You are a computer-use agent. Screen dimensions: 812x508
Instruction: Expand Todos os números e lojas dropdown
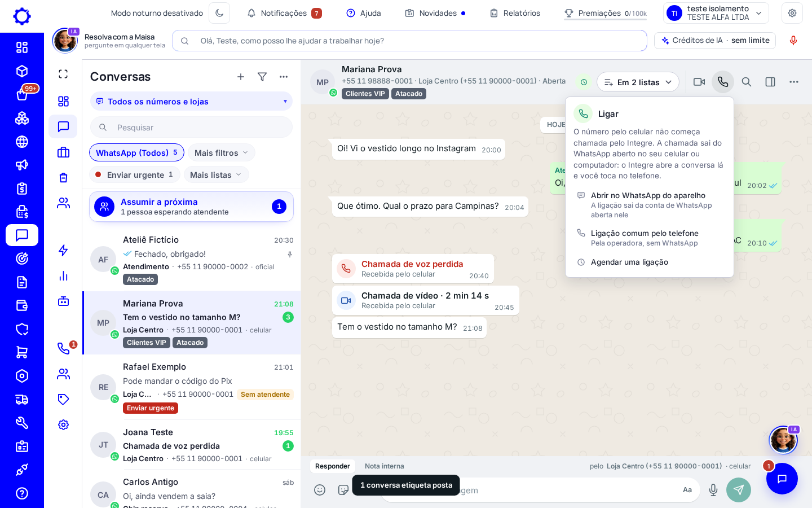[x=191, y=102]
